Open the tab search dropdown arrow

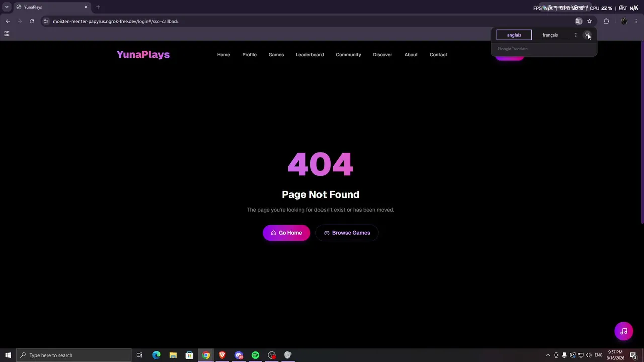click(7, 7)
